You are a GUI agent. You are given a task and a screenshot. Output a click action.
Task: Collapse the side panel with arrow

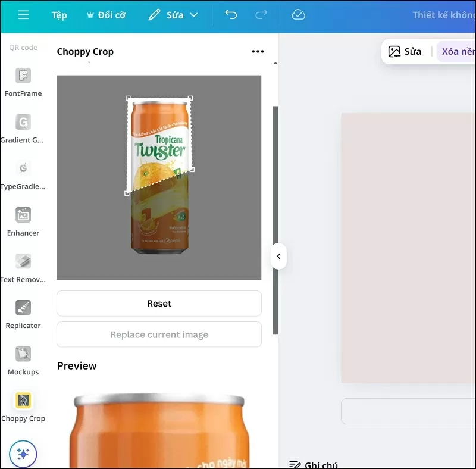pos(278,257)
